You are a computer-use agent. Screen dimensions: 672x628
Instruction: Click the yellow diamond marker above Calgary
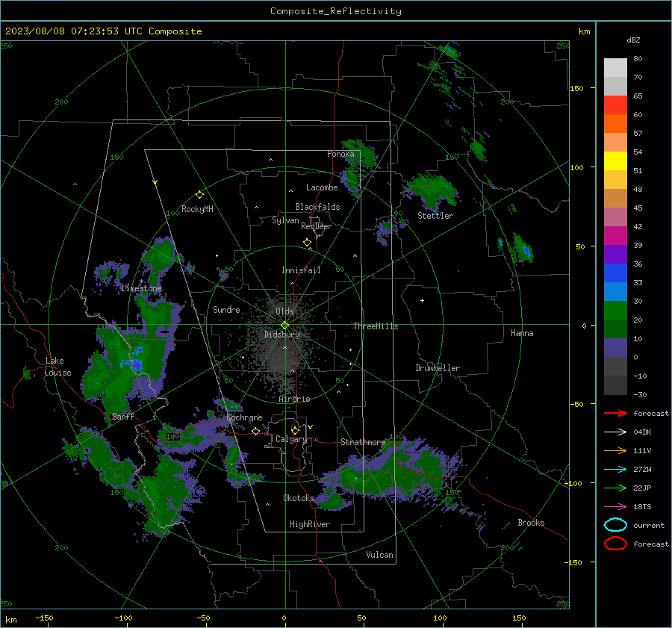(295, 430)
